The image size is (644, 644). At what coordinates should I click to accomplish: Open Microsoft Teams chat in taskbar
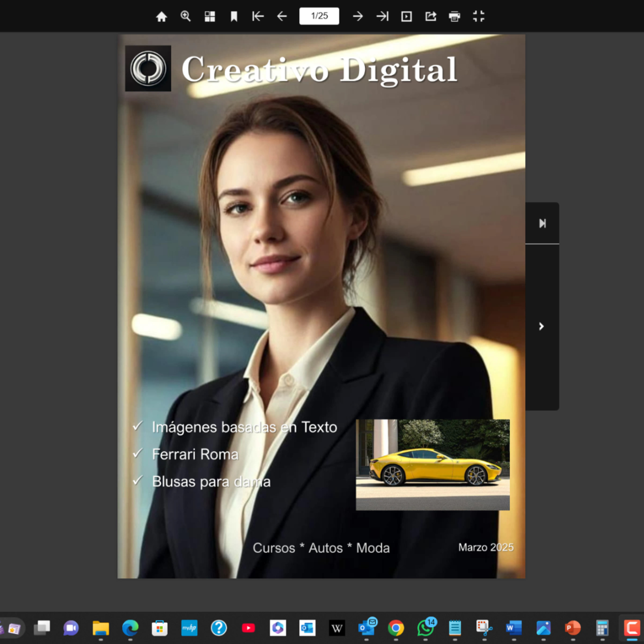pos(71,628)
